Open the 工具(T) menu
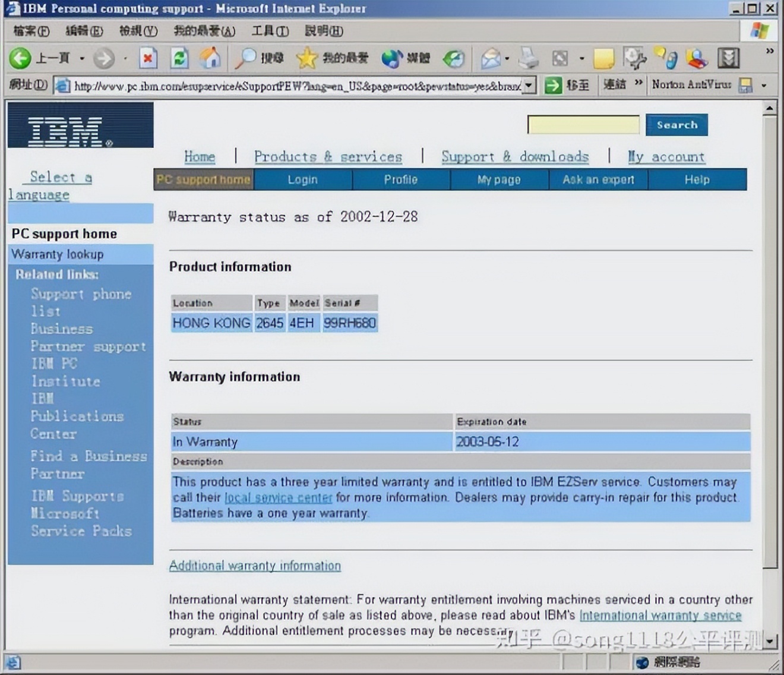Screen dimensions: 784x675 point(270,31)
